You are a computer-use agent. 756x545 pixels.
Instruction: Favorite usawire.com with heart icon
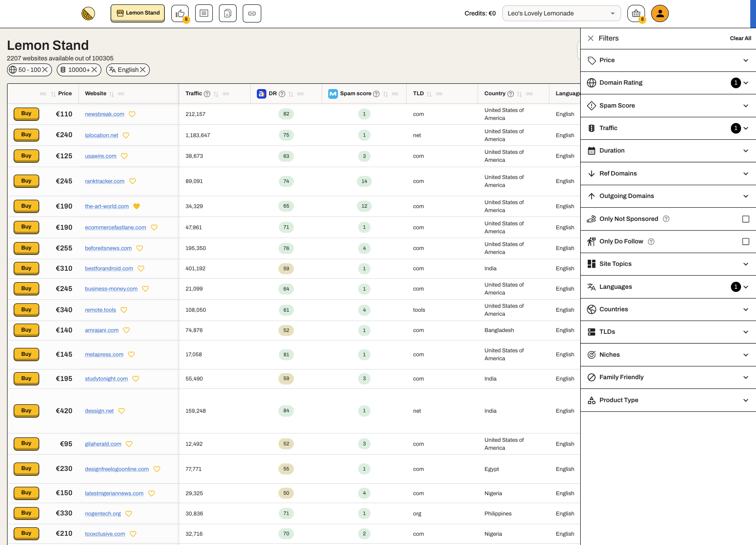pos(124,156)
